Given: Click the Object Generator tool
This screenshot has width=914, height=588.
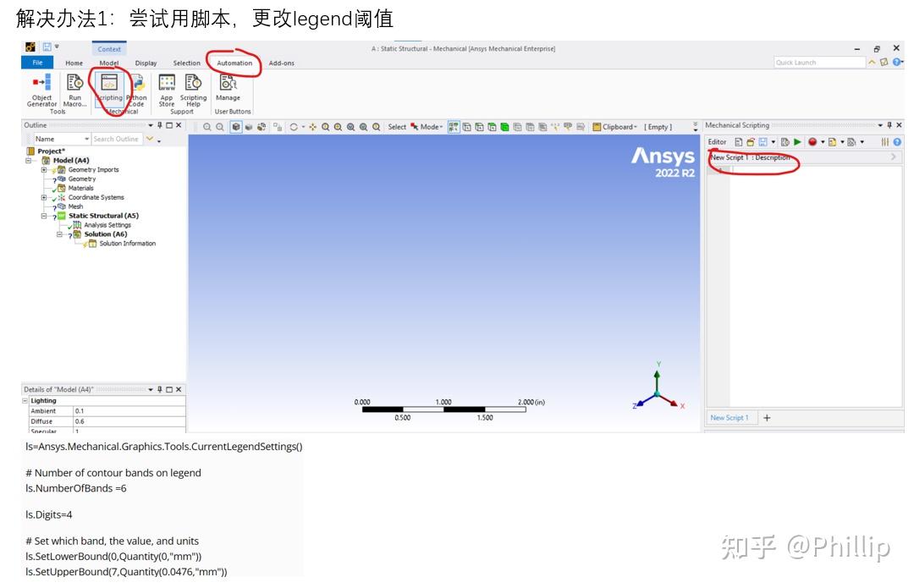Looking at the screenshot, I should tap(41, 90).
